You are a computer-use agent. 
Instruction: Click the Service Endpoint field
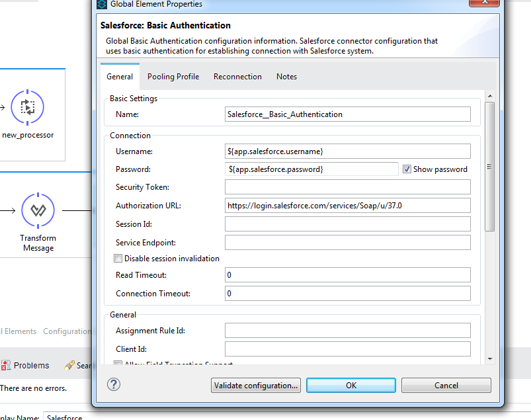tap(347, 243)
